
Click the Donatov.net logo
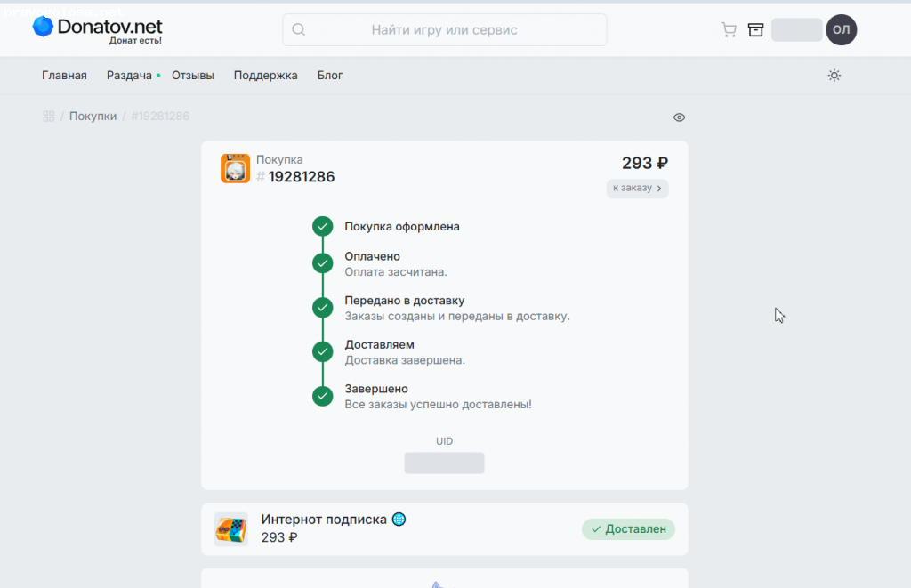click(98, 28)
